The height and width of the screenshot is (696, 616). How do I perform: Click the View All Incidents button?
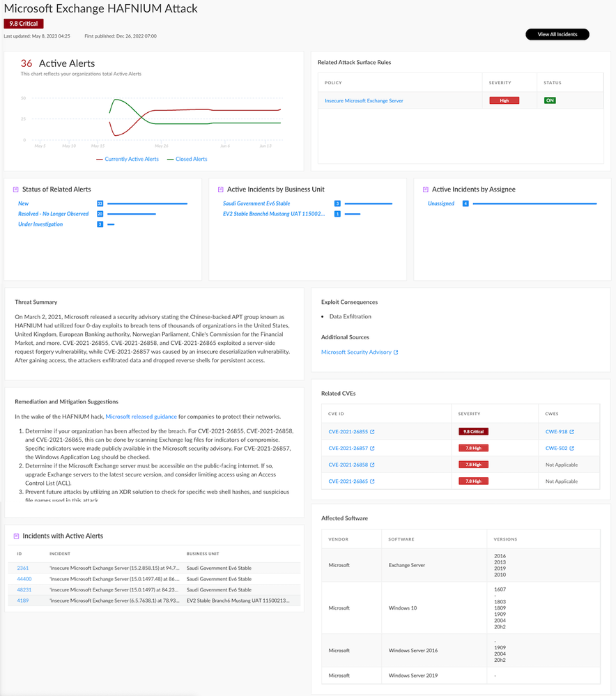pyautogui.click(x=557, y=34)
